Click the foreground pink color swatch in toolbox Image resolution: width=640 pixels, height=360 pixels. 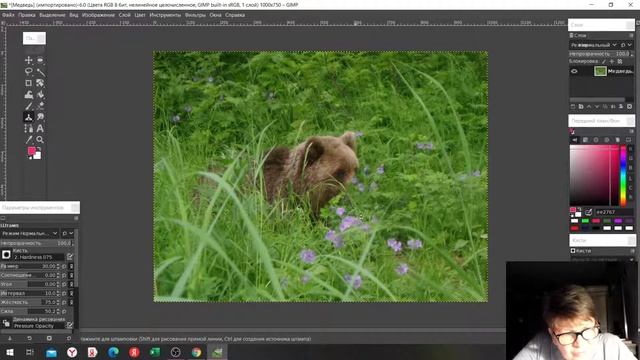tap(31, 151)
